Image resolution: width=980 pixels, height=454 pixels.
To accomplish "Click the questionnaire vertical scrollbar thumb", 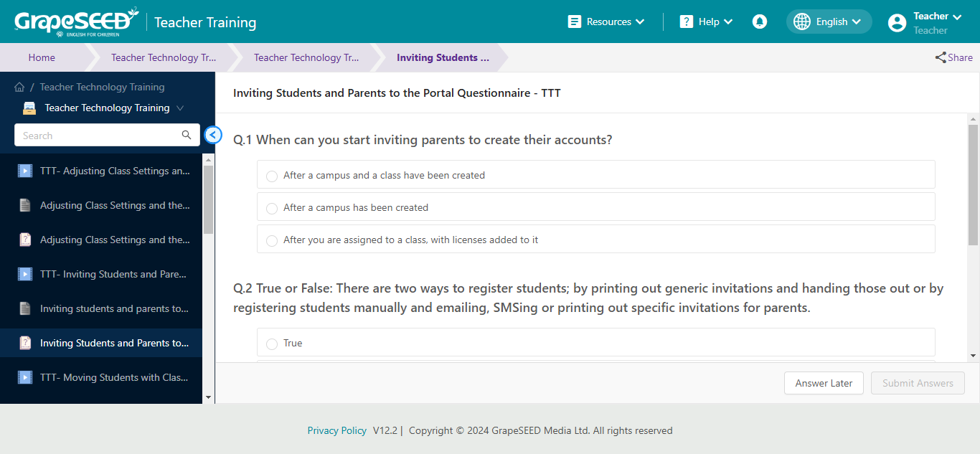I will (x=973, y=185).
